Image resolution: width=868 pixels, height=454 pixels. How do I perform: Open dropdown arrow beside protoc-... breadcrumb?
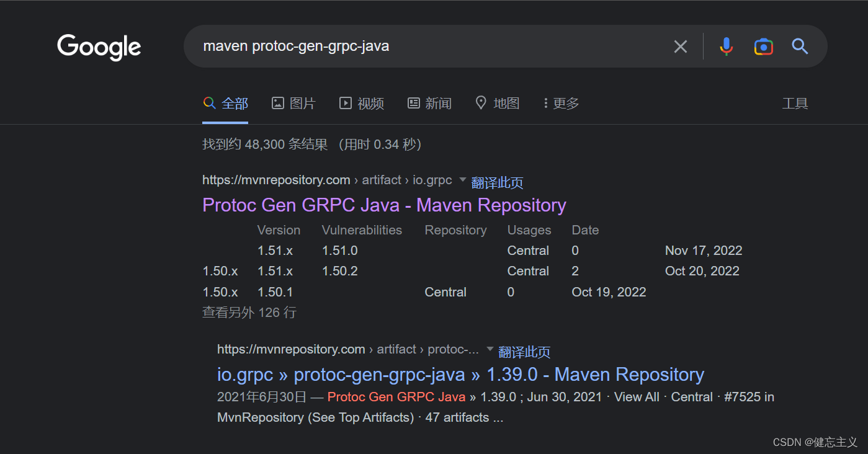click(x=490, y=349)
